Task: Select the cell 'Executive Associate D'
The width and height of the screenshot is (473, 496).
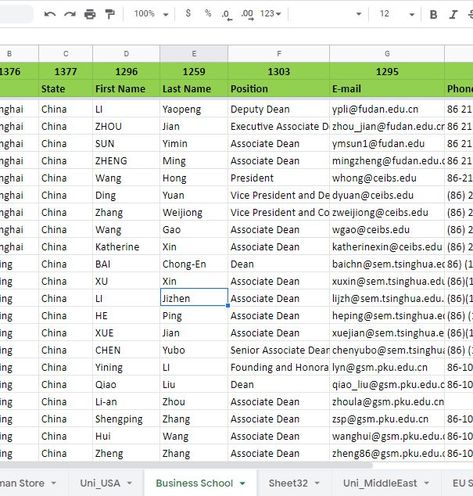Action: [279, 127]
